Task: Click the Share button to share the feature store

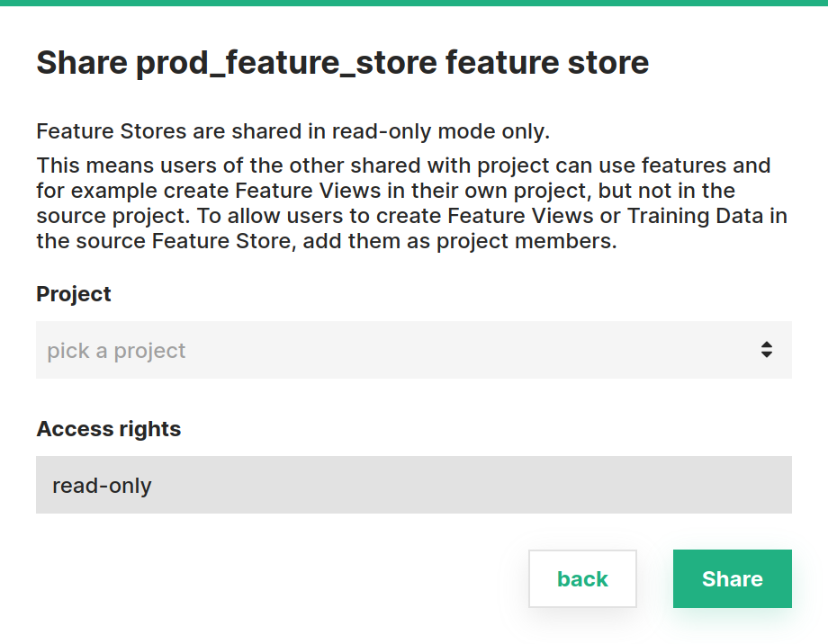Action: (x=732, y=578)
